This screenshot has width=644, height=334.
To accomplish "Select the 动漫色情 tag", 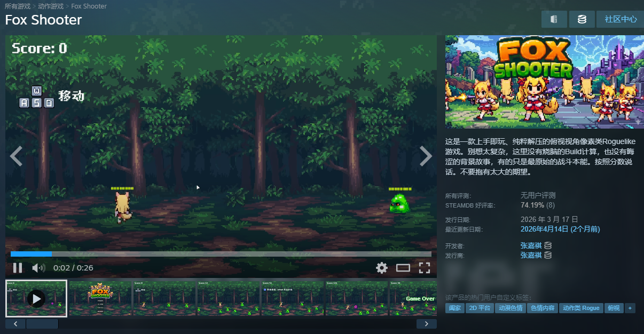I will 510,308.
